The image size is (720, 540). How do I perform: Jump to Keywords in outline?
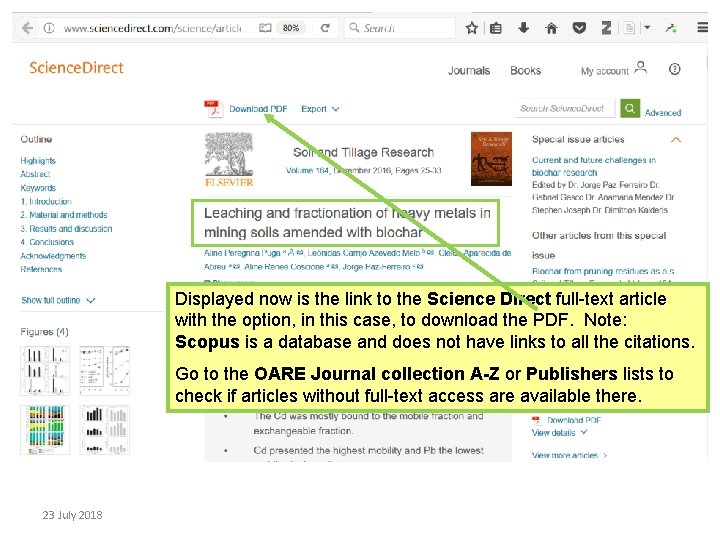pyautogui.click(x=38, y=188)
